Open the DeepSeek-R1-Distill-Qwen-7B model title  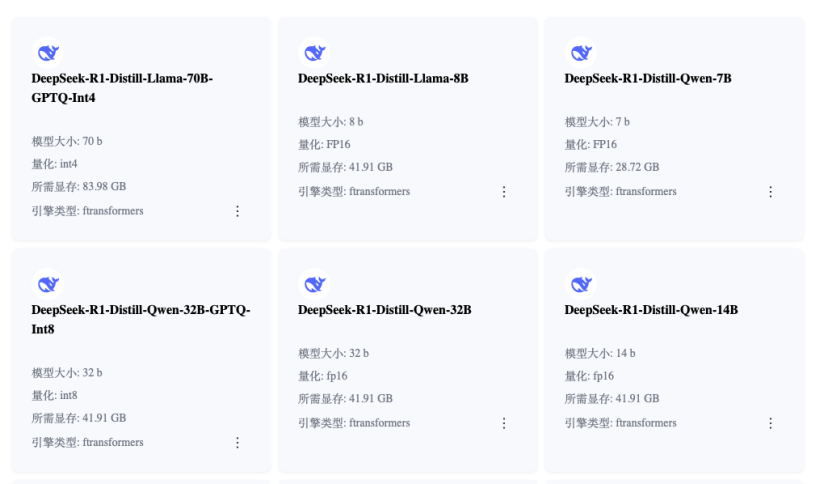(648, 78)
